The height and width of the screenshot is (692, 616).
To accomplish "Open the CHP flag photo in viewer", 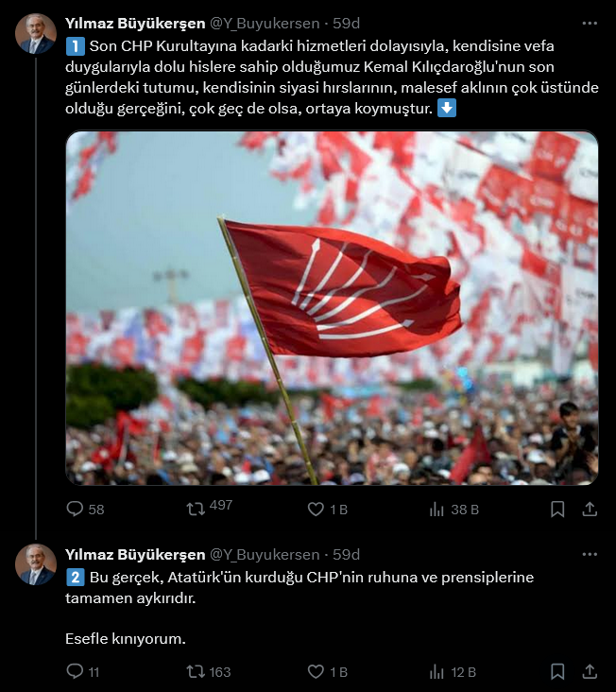I will 332,308.
